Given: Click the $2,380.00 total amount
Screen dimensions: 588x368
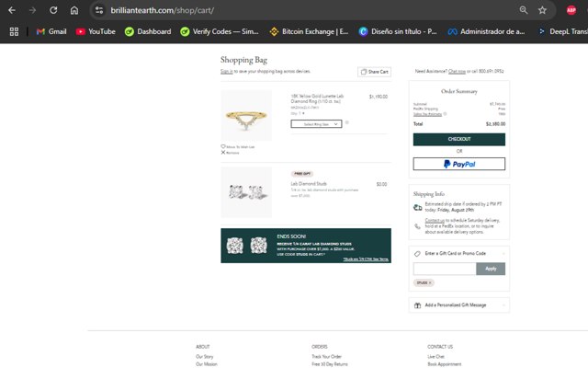Looking at the screenshot, I should pos(495,124).
